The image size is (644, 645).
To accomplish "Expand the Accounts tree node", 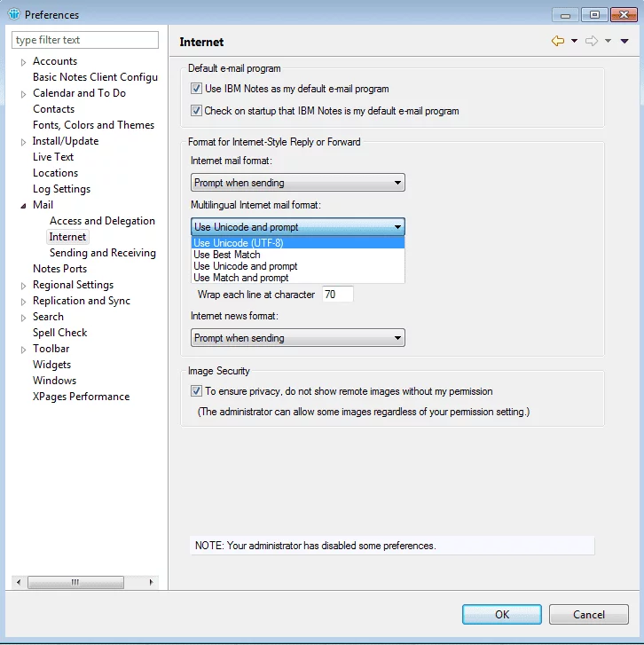I will (24, 62).
